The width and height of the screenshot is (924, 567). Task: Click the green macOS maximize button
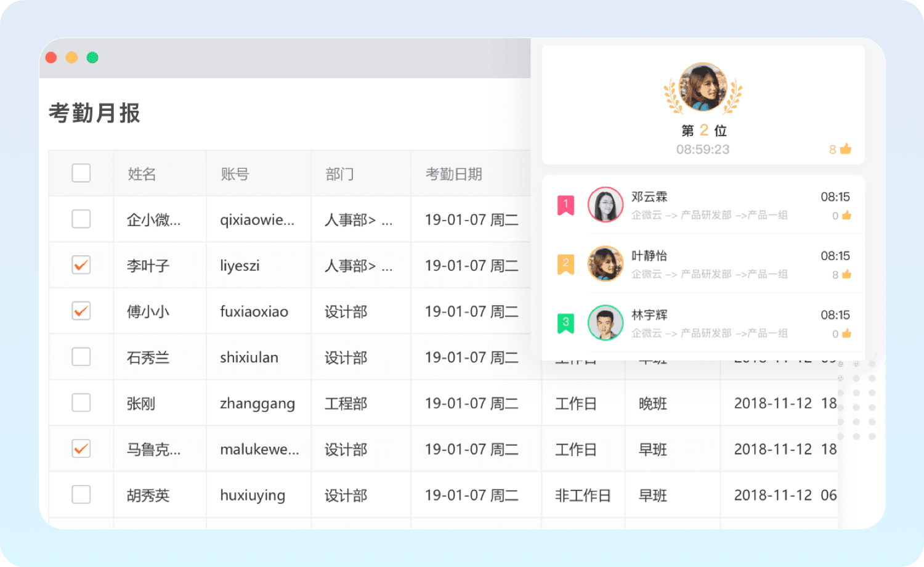[92, 57]
